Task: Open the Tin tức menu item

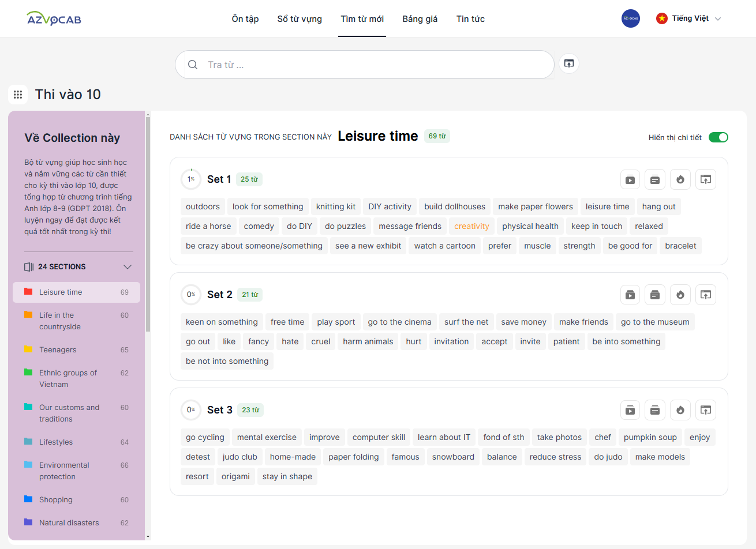Action: pyautogui.click(x=470, y=19)
